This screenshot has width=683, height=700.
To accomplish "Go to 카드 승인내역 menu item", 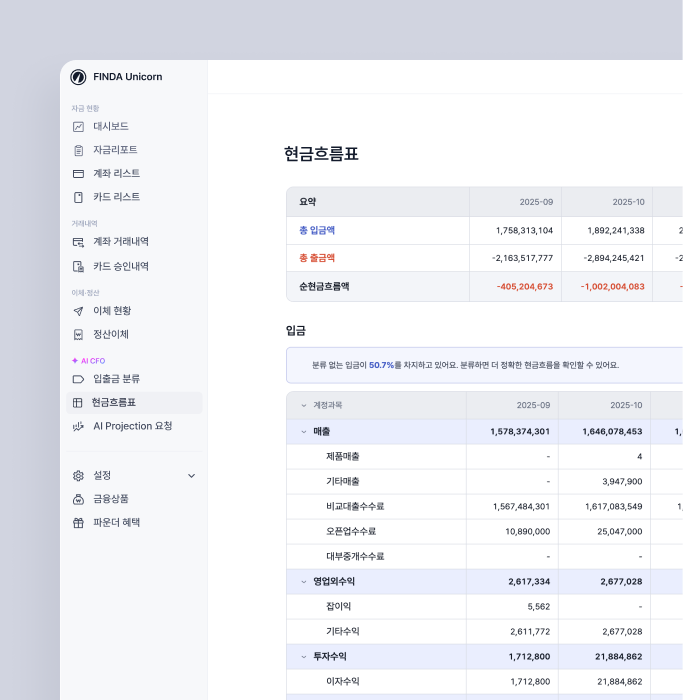I will (x=120, y=266).
